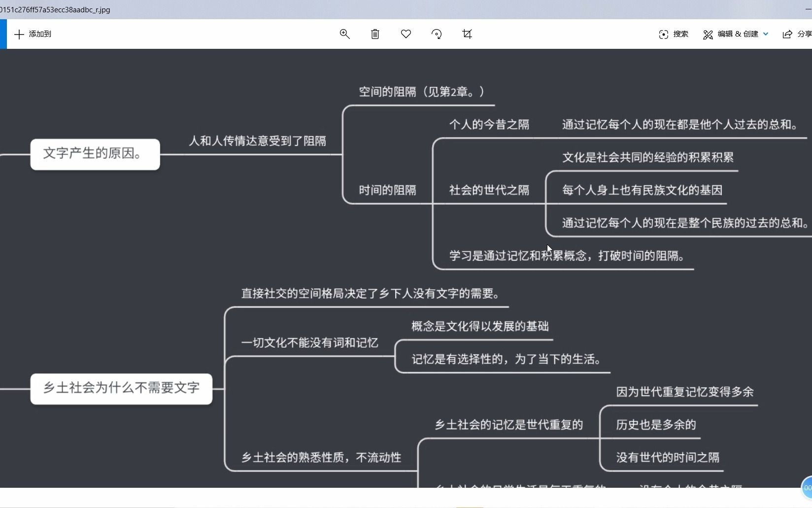Click the zoom magnifier icon
This screenshot has height=508, width=812.
coord(344,34)
